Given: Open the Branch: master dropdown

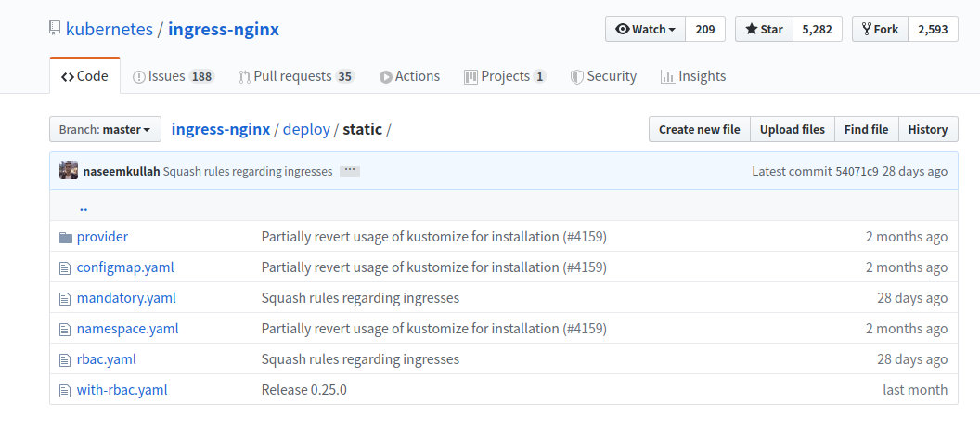Looking at the screenshot, I should click(x=105, y=130).
